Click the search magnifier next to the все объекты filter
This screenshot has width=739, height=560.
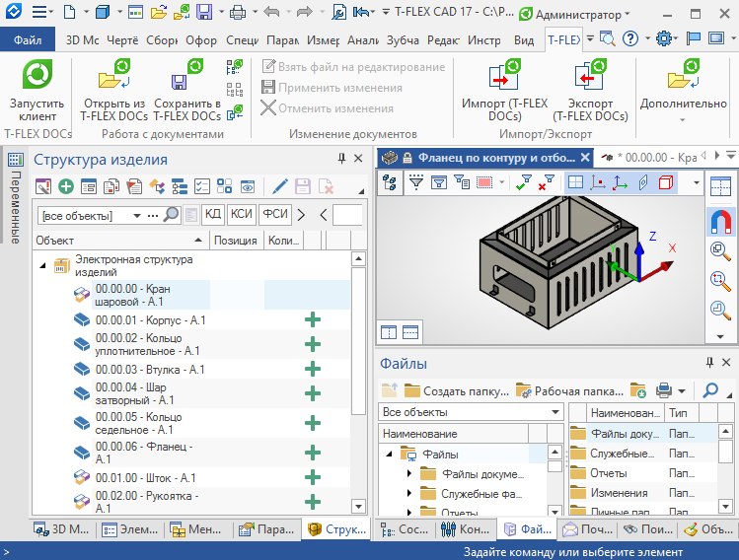coord(172,215)
